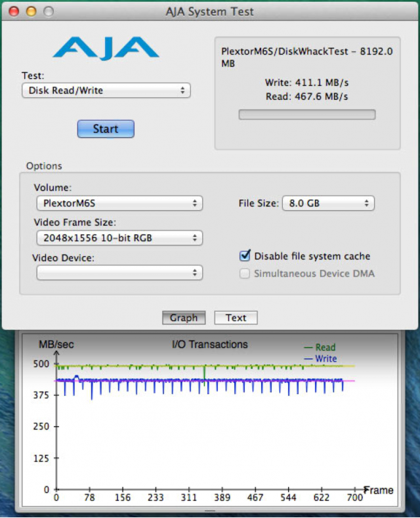Open the File Size dropdown showing 8.0 GB

pyautogui.click(x=328, y=203)
